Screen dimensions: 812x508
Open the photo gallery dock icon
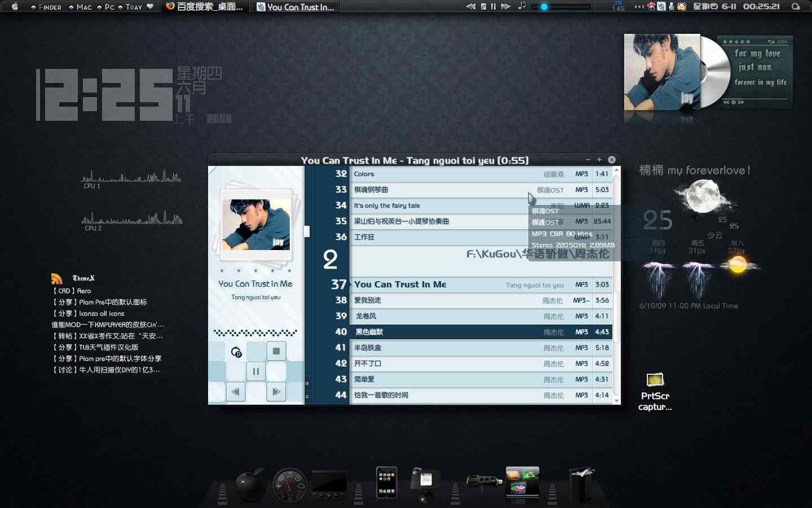click(522, 481)
